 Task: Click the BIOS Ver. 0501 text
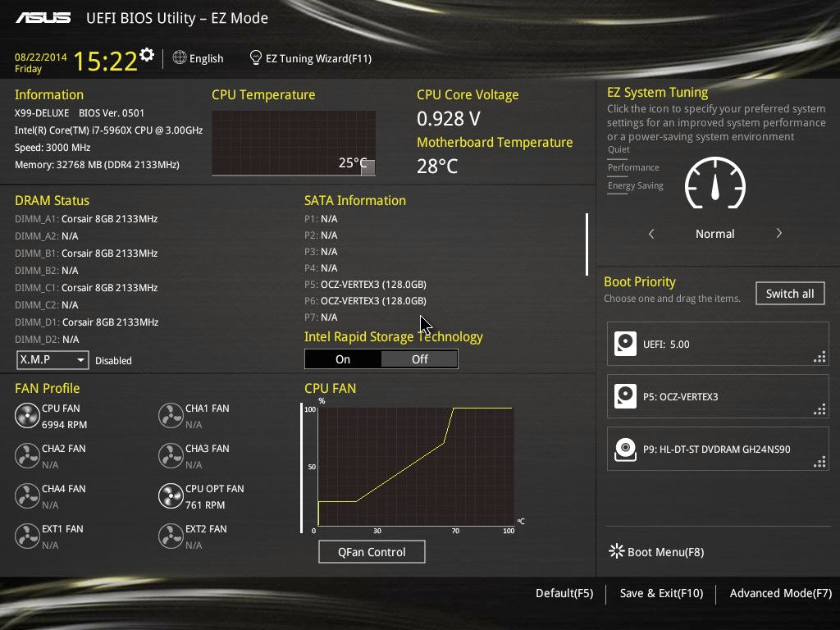pyautogui.click(x=112, y=113)
